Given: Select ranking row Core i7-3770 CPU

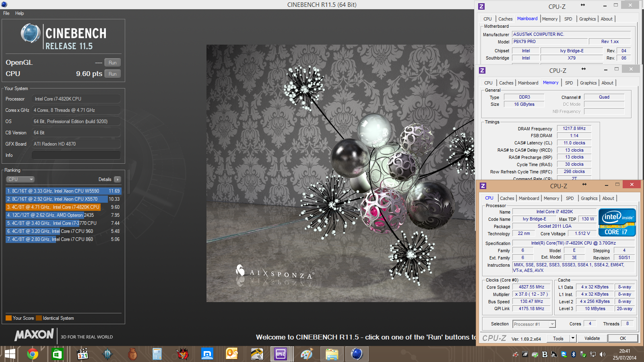Looking at the screenshot, I should tap(64, 223).
